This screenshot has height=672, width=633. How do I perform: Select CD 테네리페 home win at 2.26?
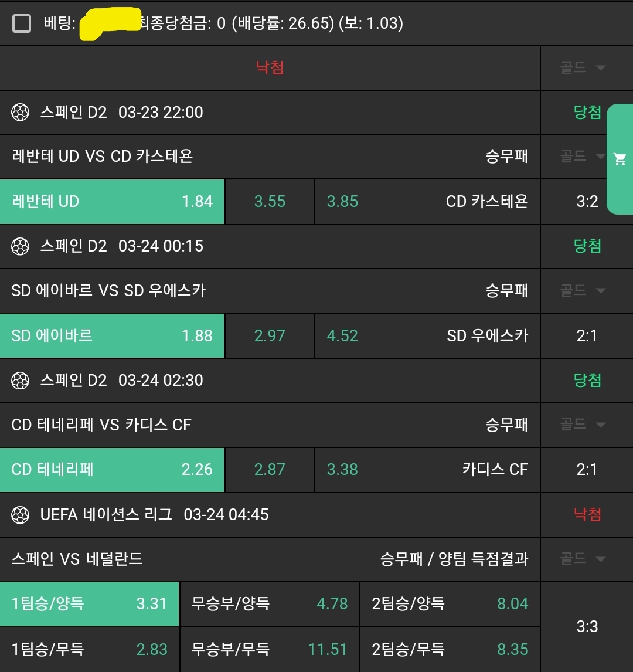coord(112,470)
